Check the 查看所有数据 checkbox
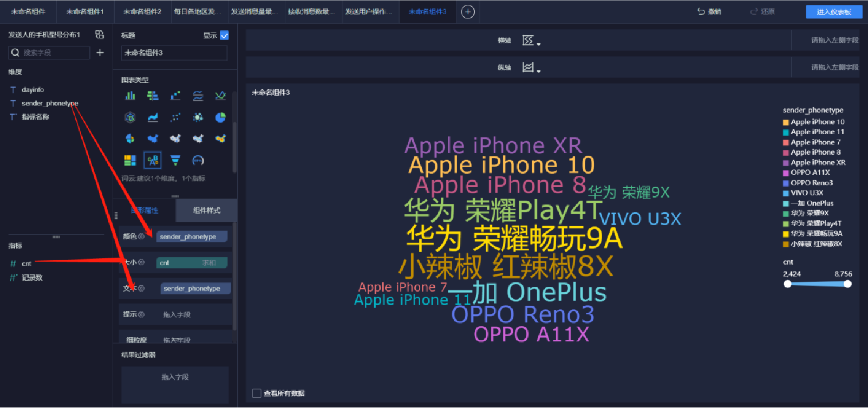 pos(257,393)
